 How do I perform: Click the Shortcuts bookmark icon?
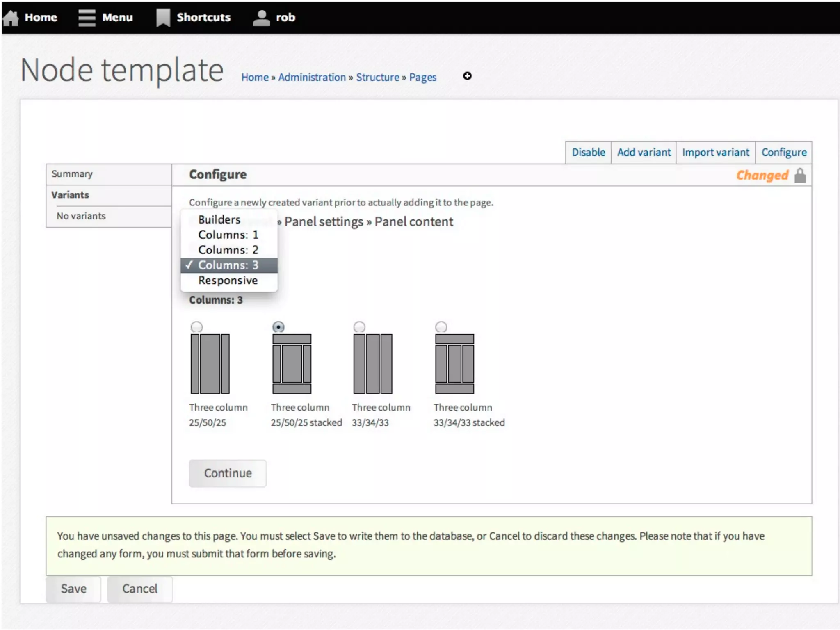(x=163, y=18)
